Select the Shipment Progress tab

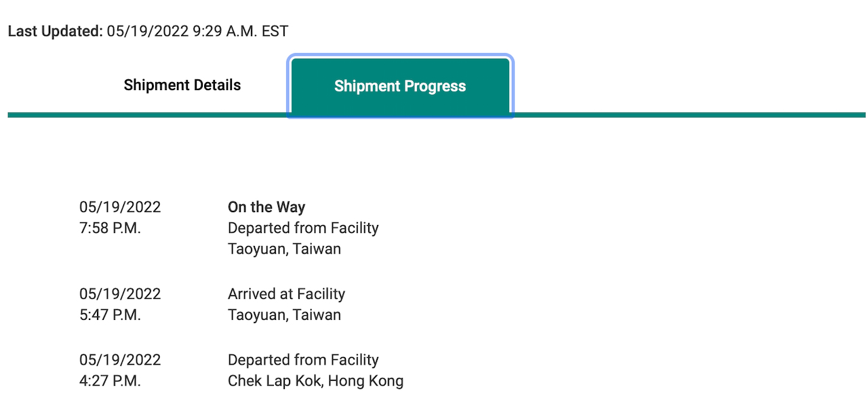pos(400,86)
